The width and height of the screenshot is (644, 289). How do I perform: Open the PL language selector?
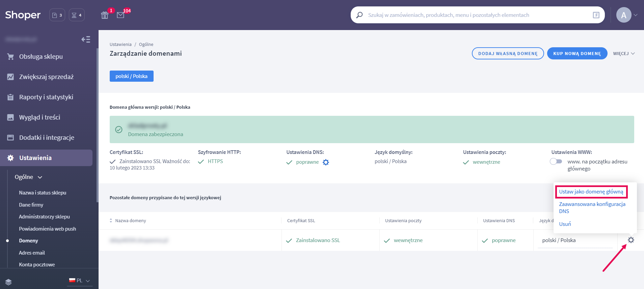pyautogui.click(x=80, y=281)
